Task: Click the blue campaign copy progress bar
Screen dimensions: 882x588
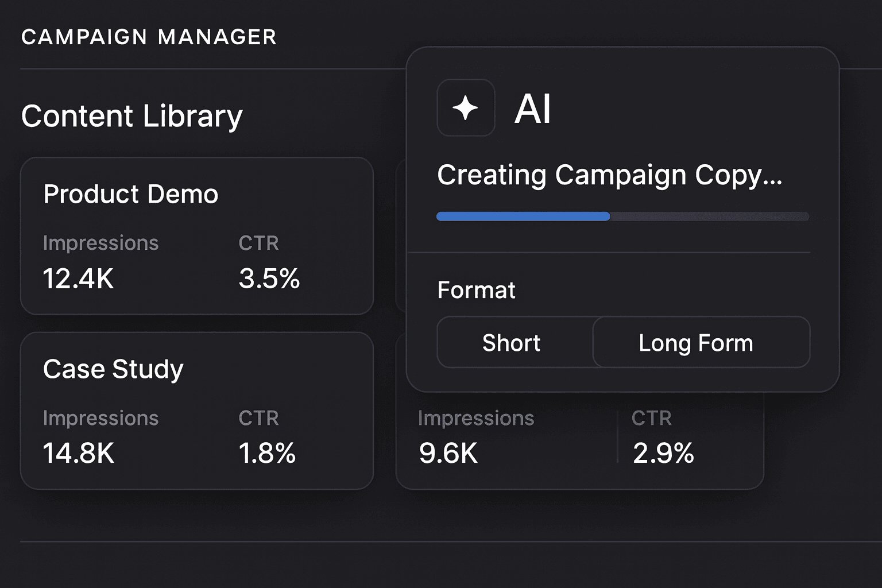Action: pos(523,216)
